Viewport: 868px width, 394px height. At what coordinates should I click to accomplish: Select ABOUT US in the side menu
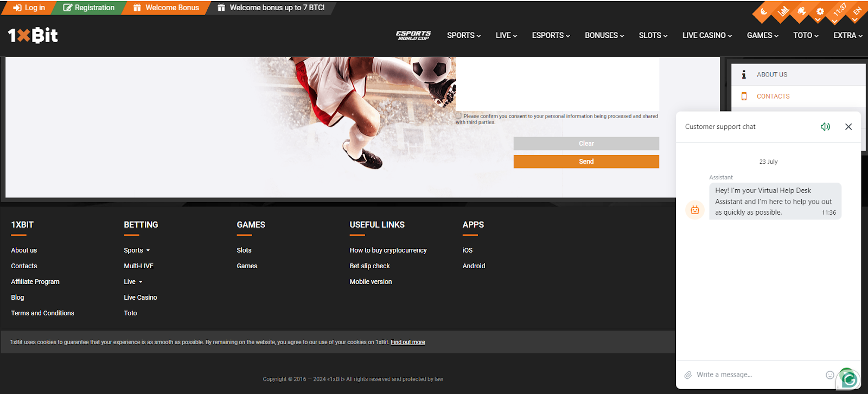[x=772, y=75]
